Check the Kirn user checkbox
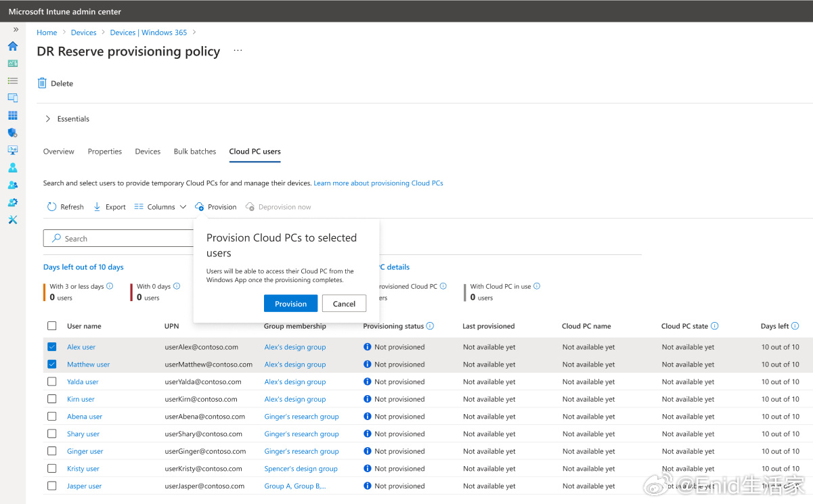813x504 pixels. 52,399
